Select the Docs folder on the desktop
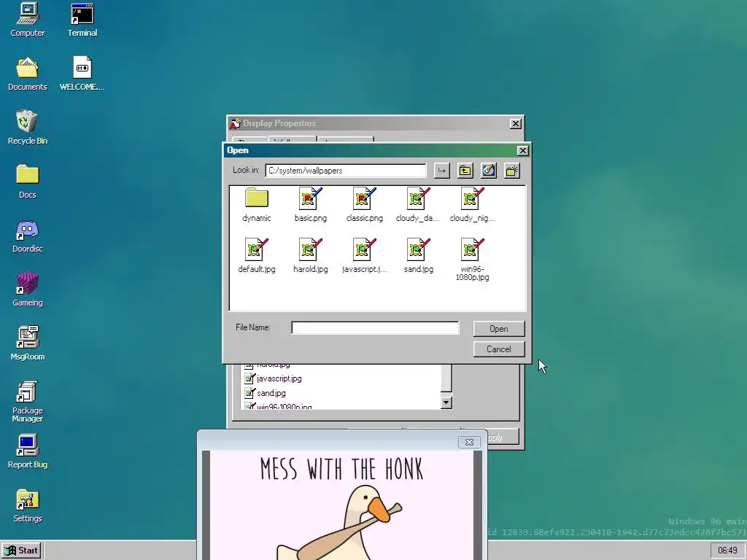Screen dimensions: 747x560 click(x=27, y=182)
